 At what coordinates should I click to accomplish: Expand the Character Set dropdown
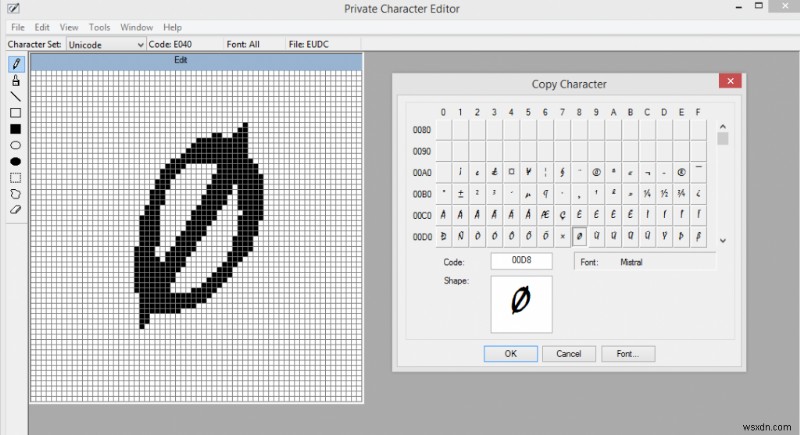pos(140,45)
